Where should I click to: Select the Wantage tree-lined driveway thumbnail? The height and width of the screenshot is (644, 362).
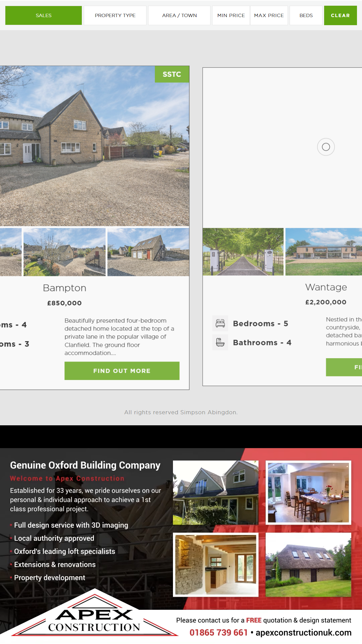(x=243, y=252)
